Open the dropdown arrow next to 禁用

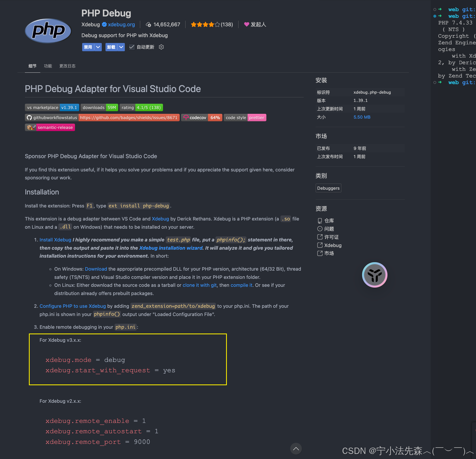point(98,47)
